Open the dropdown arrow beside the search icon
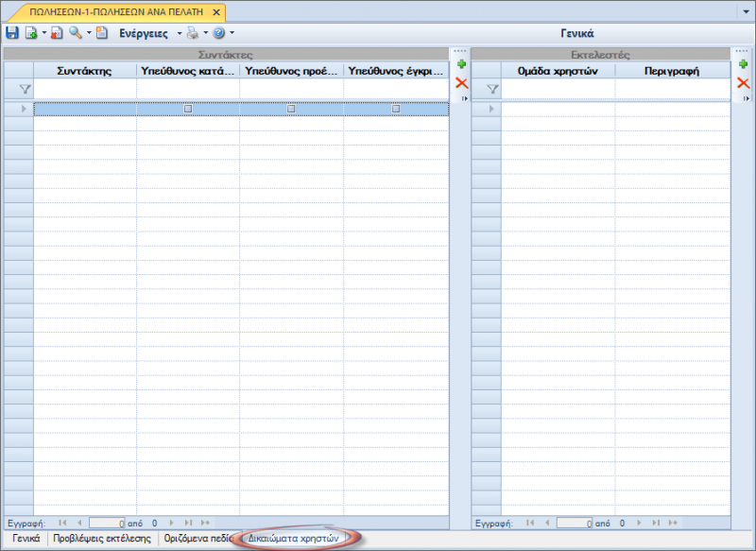The image size is (756, 551). click(x=89, y=33)
